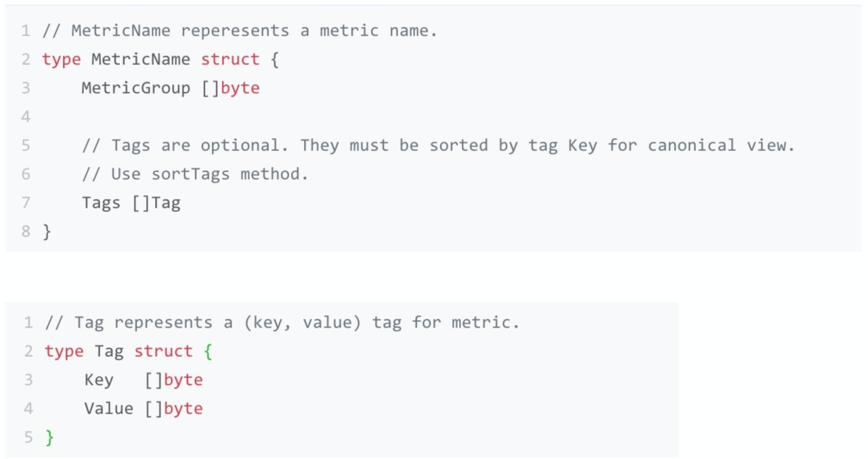Click the "struct" keyword in MetricName declaration
The width and height of the screenshot is (868, 459).
pyautogui.click(x=230, y=59)
